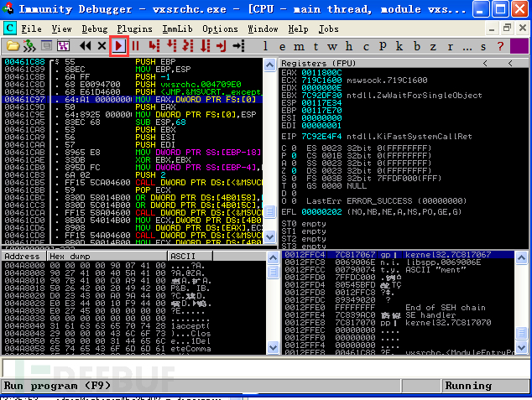
Task: Click the PyCommands graph toolbar icon
Action: click(64, 46)
